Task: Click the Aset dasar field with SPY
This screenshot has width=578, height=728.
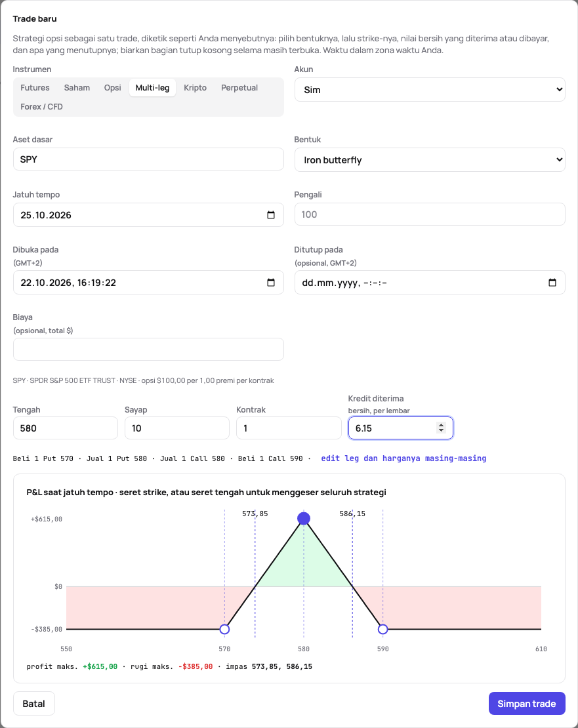Action: pos(148,159)
